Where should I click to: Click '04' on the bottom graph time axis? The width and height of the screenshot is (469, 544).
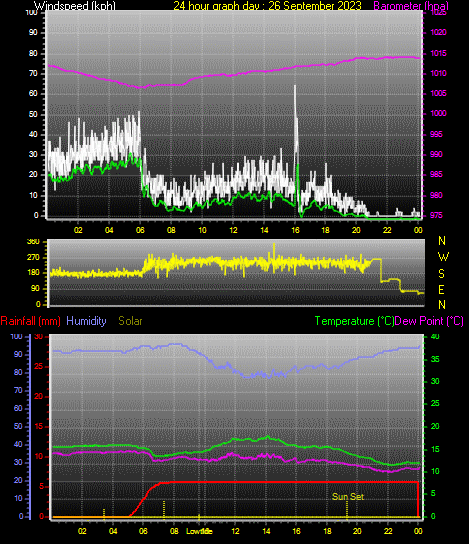tap(113, 531)
